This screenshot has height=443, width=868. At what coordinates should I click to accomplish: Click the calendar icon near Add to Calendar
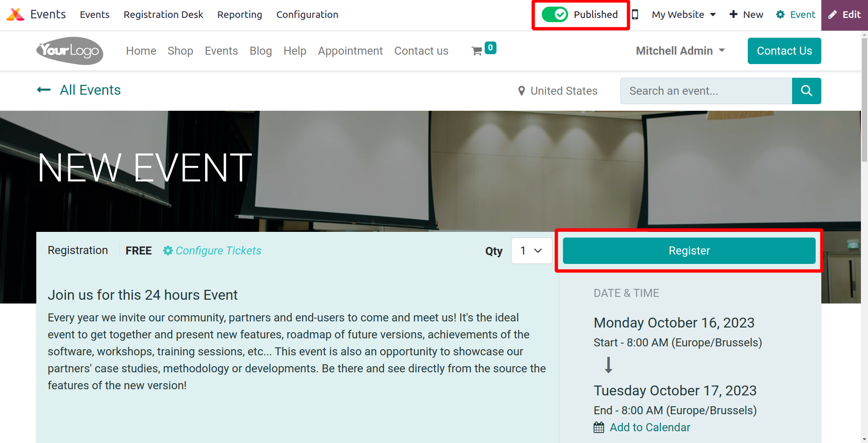[x=599, y=427]
